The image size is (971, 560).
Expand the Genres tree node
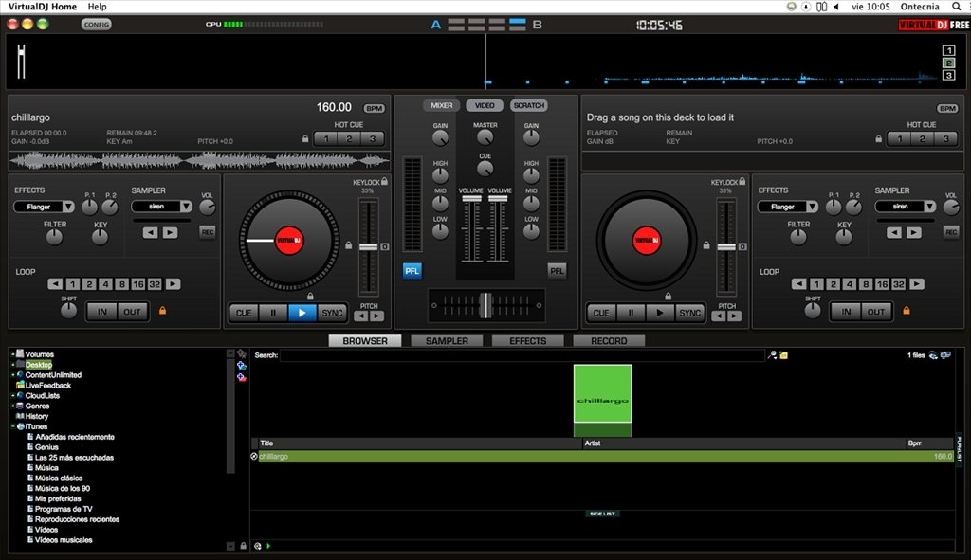[12, 406]
